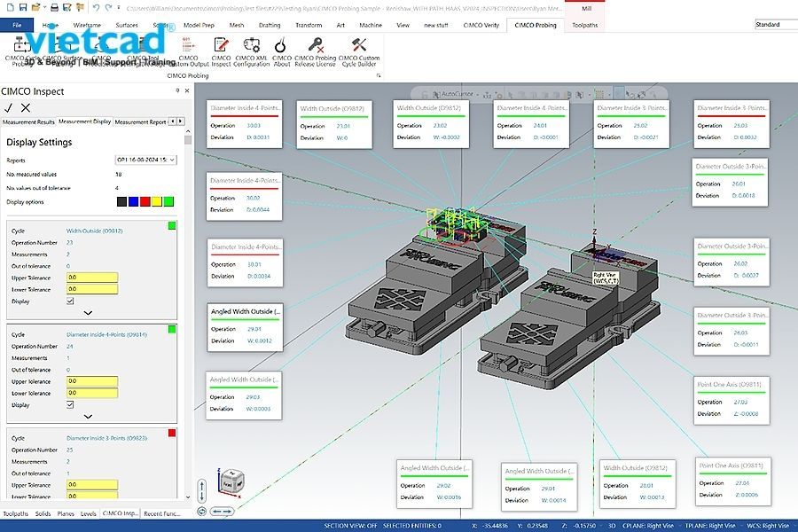Click the vertical up-down arrows view control

tap(201, 490)
